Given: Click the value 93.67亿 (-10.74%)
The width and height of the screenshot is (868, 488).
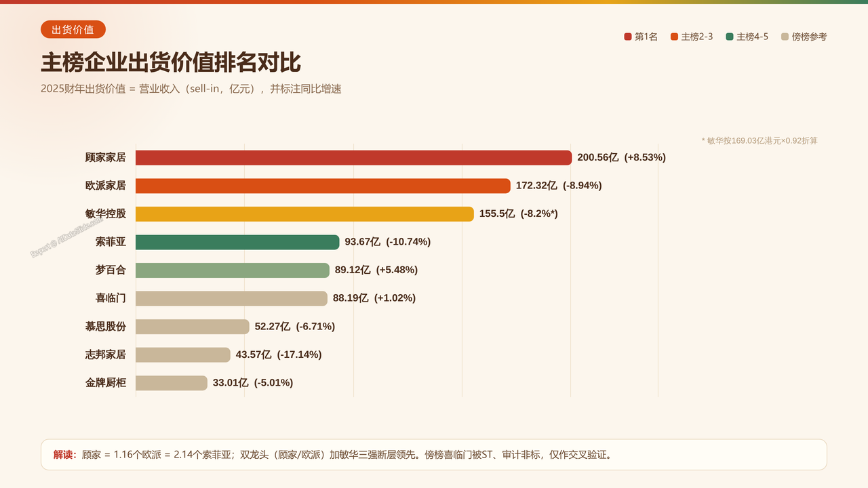Looking at the screenshot, I should click(388, 242).
